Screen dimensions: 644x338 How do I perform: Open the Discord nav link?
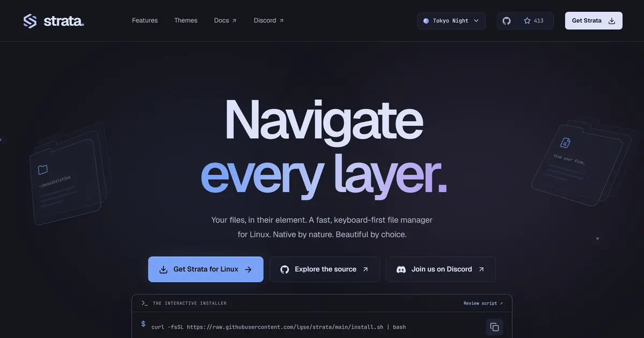[x=269, y=20]
